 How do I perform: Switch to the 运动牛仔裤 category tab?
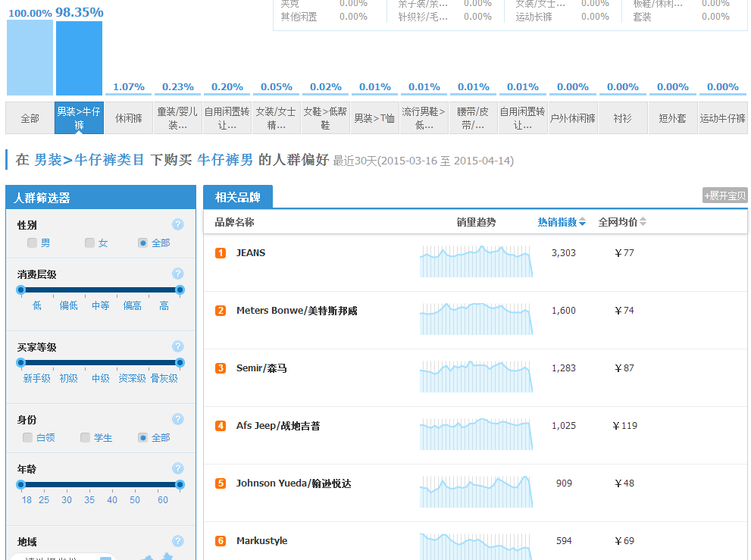[x=723, y=118]
